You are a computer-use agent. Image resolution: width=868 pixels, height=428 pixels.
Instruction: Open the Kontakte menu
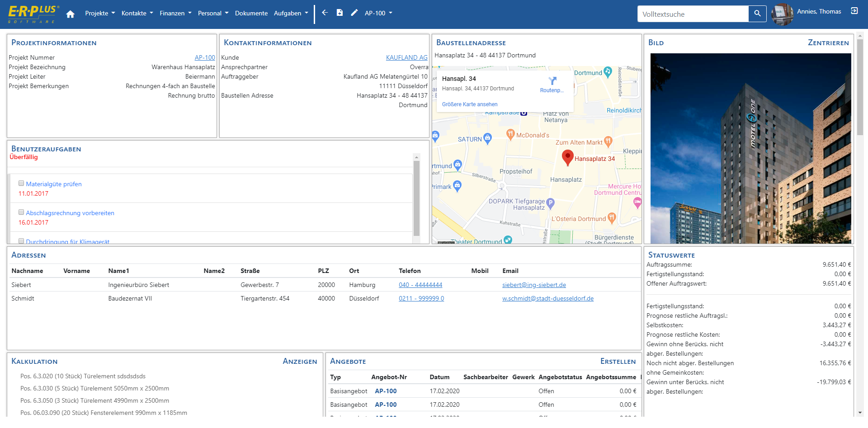(137, 13)
